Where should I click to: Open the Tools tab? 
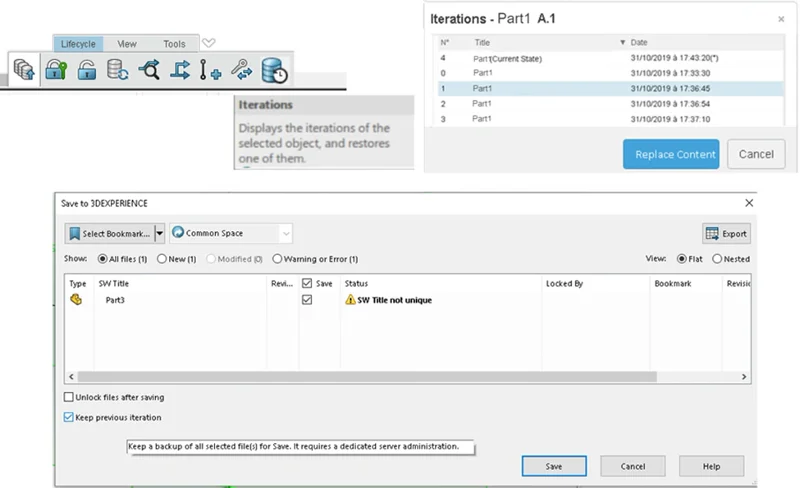click(x=174, y=44)
